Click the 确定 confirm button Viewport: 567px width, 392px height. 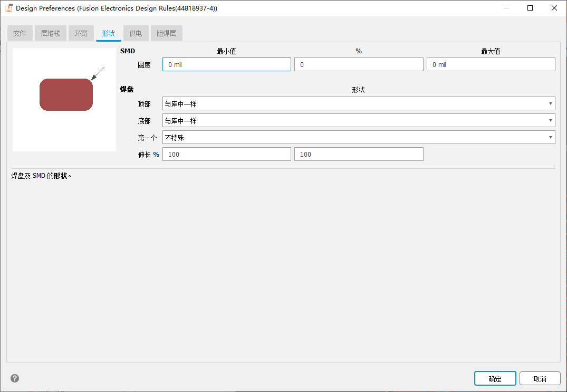495,378
